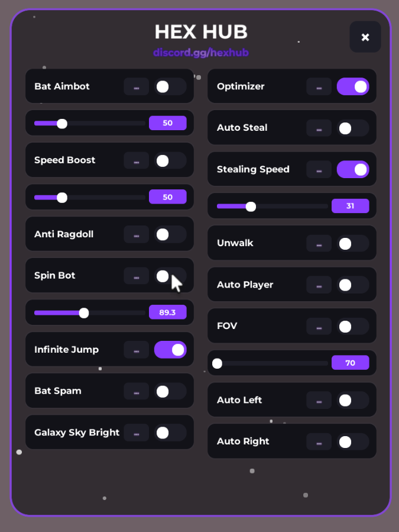Close the Hex Hub panel

coord(365,37)
